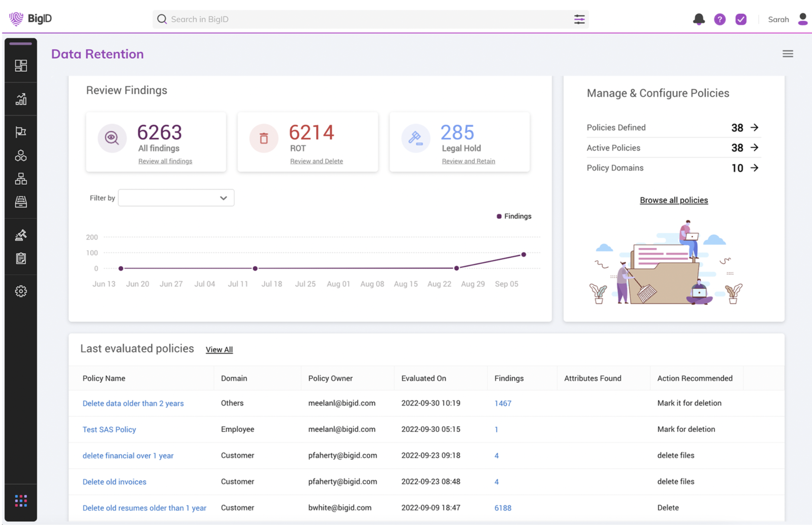Open the gavel sidebar icon
The width and height of the screenshot is (812, 525).
pos(21,235)
